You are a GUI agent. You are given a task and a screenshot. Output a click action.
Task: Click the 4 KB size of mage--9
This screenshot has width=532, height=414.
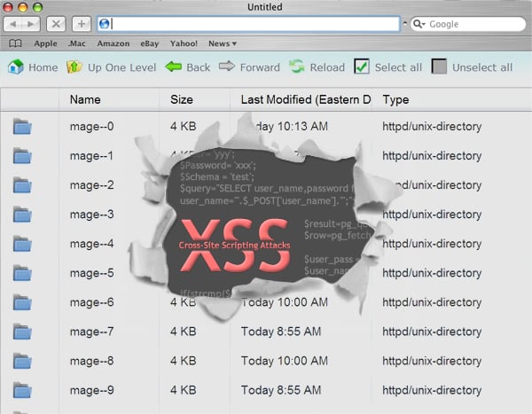[184, 390]
